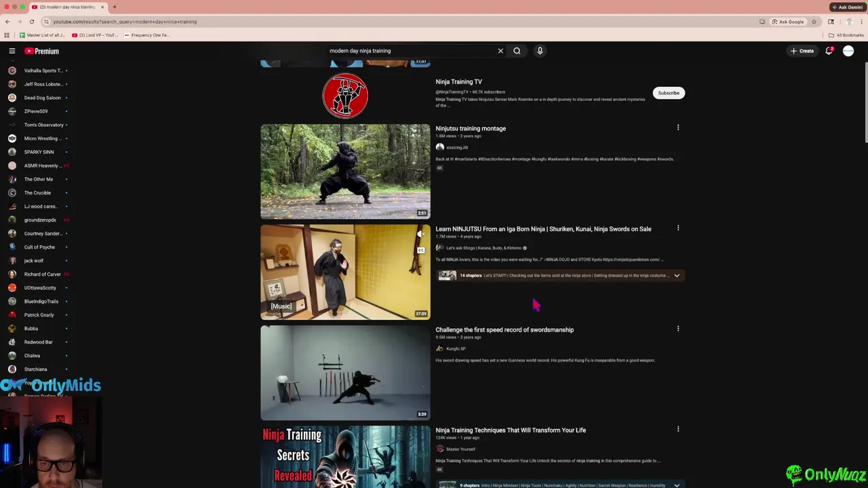Open more options for Ninja Training Techniques video
The height and width of the screenshot is (488, 868).
coord(677,429)
